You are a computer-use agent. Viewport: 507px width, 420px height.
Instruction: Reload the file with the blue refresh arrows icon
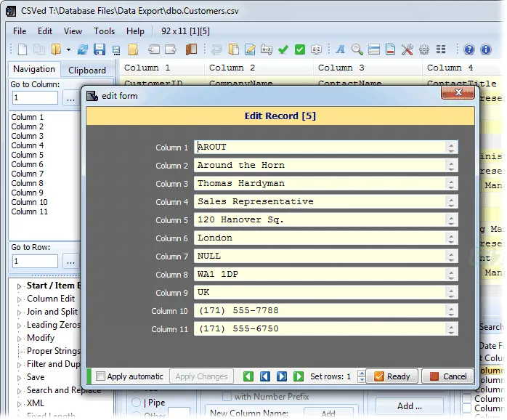(83, 49)
